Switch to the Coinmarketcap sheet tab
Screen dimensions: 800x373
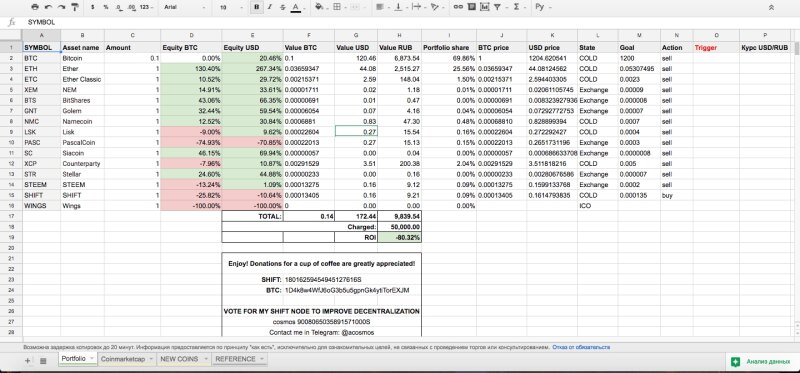click(x=122, y=359)
